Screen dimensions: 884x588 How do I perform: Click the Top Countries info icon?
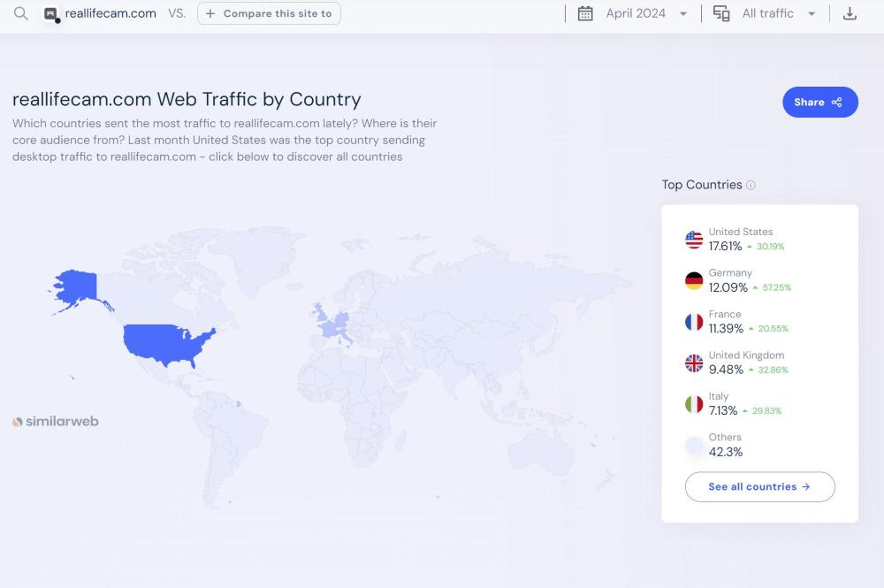(x=751, y=185)
